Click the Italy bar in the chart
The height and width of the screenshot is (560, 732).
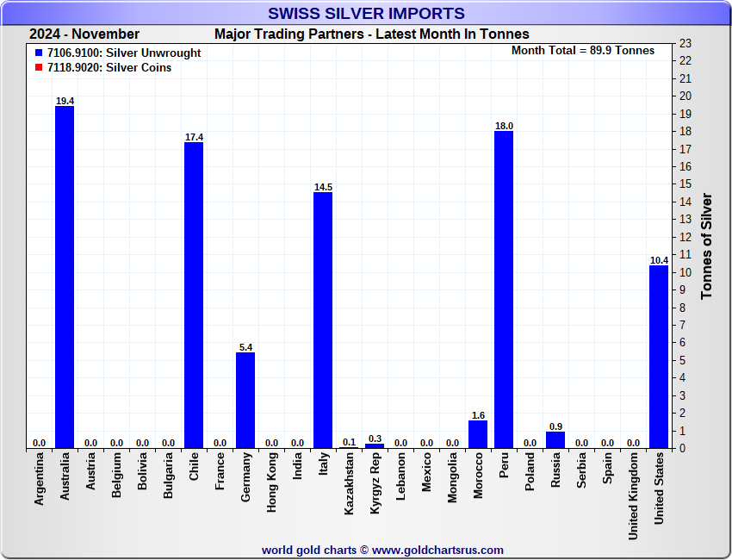[x=323, y=320]
